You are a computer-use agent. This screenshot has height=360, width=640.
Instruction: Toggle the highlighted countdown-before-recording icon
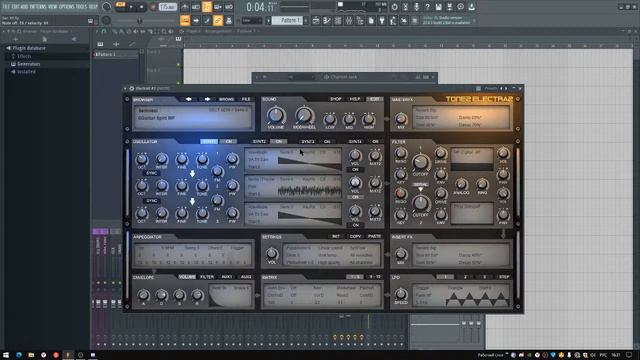[207, 7]
